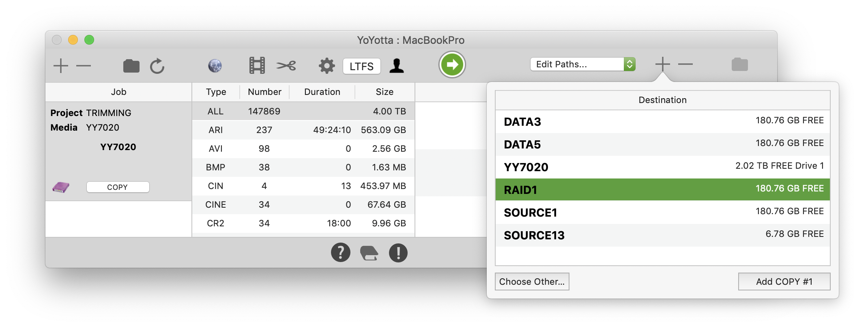Click the refresh arrow icon
Image resolution: width=868 pixels, height=331 pixels.
157,66
